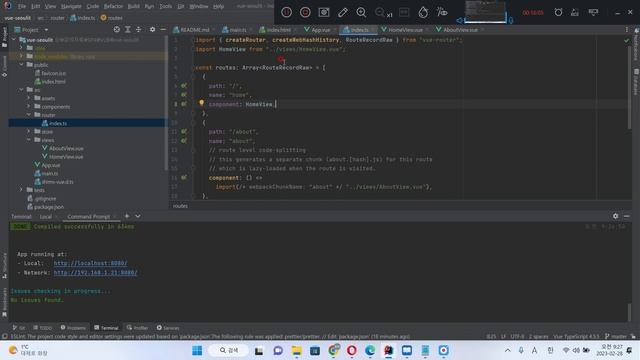Viewport: 640px width, 360px height.
Task: Expand the components folder
Action: tap(29, 106)
